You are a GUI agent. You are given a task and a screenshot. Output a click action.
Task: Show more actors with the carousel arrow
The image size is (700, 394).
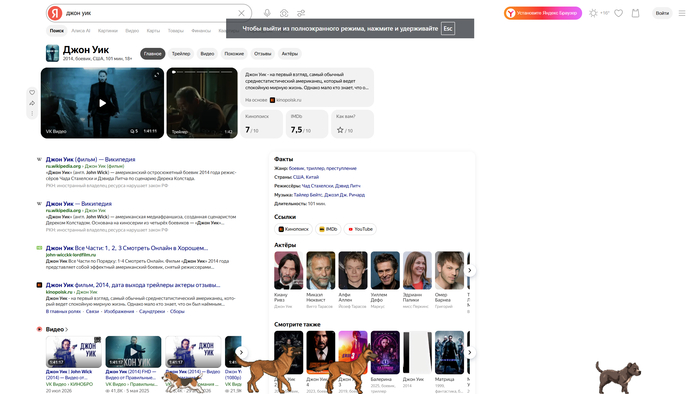(469, 270)
